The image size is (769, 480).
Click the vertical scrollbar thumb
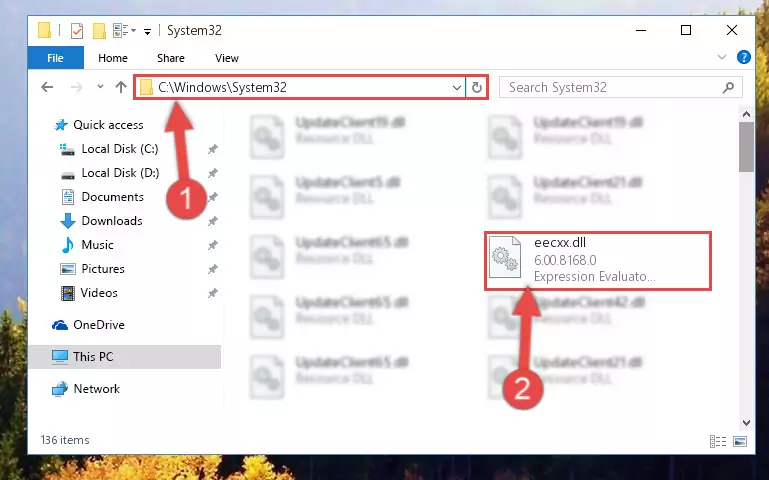pos(746,147)
